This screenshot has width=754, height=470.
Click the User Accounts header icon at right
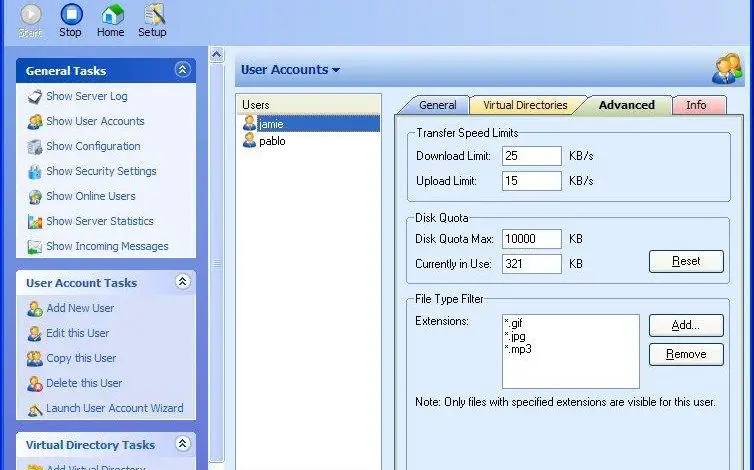click(727, 69)
